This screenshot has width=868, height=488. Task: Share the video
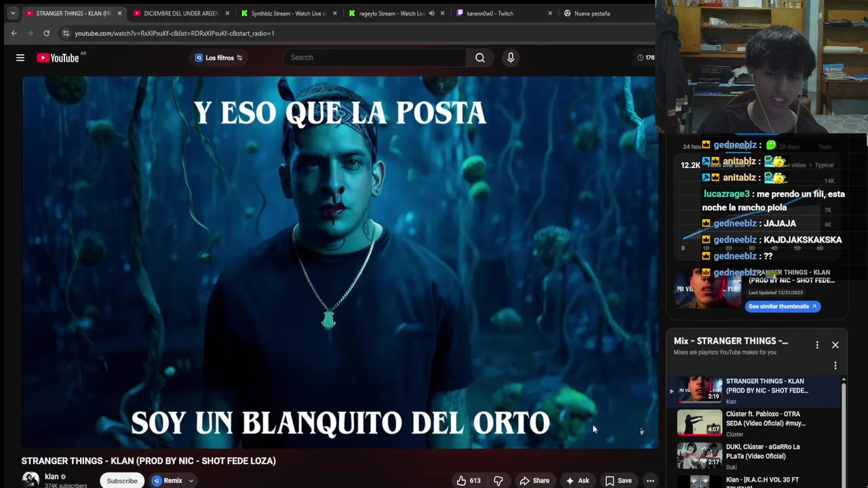coord(534,481)
